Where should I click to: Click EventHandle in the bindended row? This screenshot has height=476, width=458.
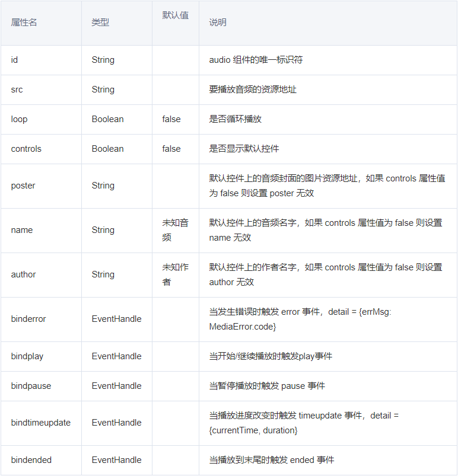click(x=116, y=460)
